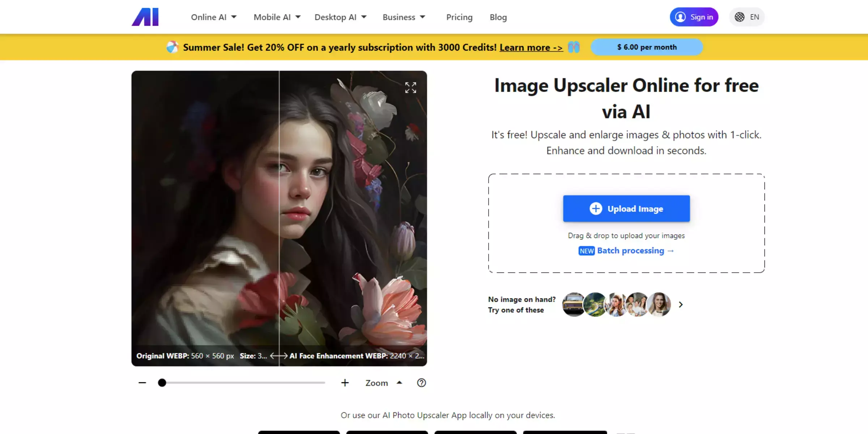Screen dimensions: 868x434
Task: Click the next arrow for sample images
Action: [x=680, y=305]
